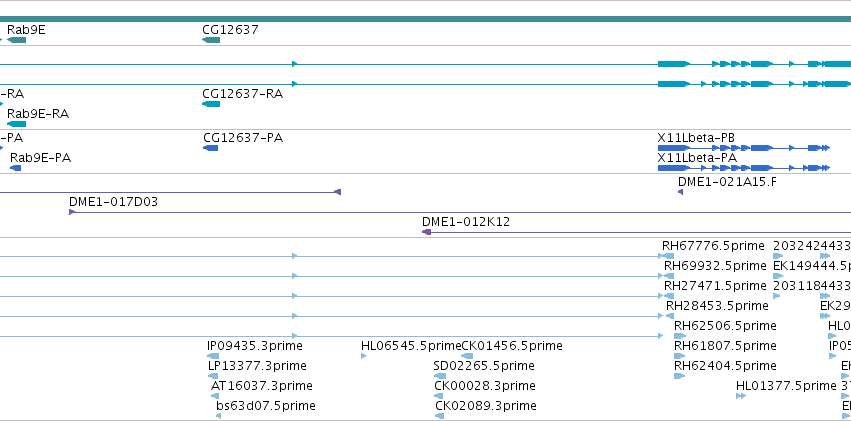Select the LP13377.3prime arrow glyph
851x421 pixels.
(x=213, y=376)
